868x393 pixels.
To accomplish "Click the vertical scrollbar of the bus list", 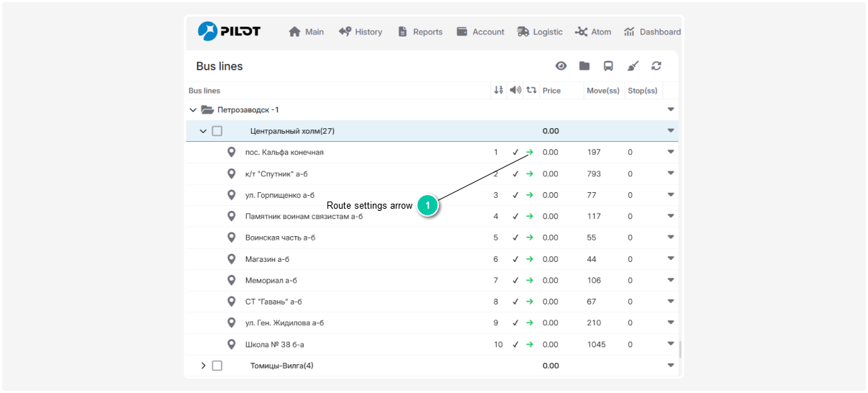I will [x=680, y=350].
